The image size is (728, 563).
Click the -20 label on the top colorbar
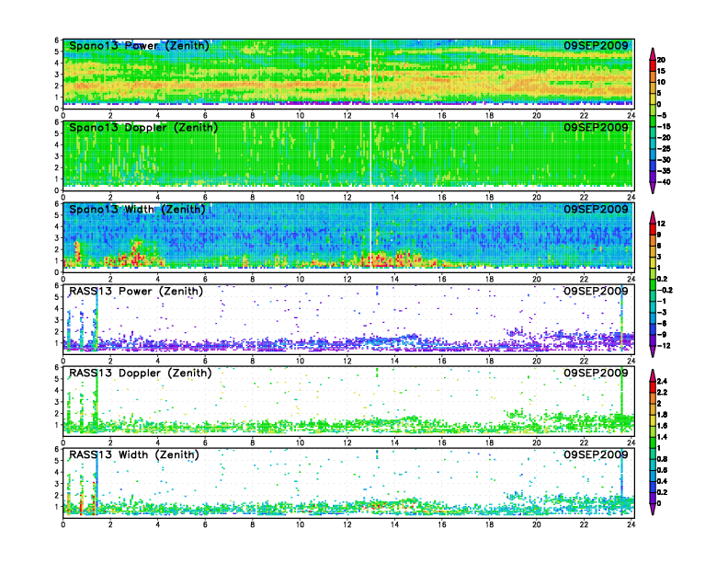(x=664, y=137)
